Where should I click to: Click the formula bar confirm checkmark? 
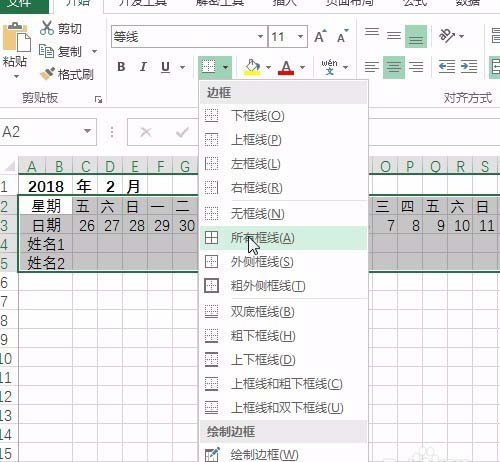[182, 132]
